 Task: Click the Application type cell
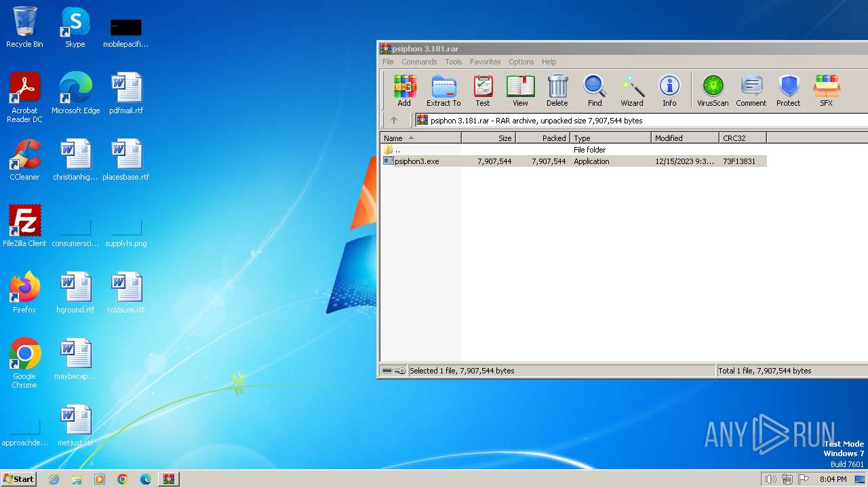coord(591,161)
